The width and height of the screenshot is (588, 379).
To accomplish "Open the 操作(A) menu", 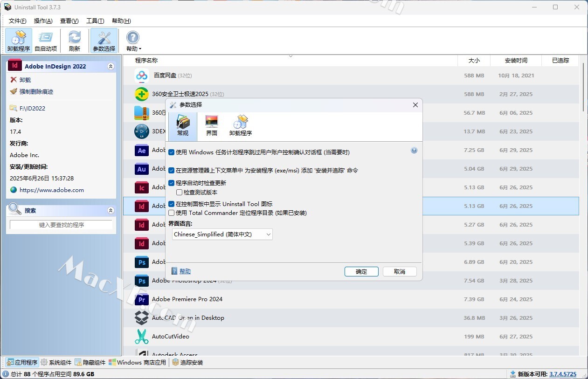I will (x=43, y=21).
